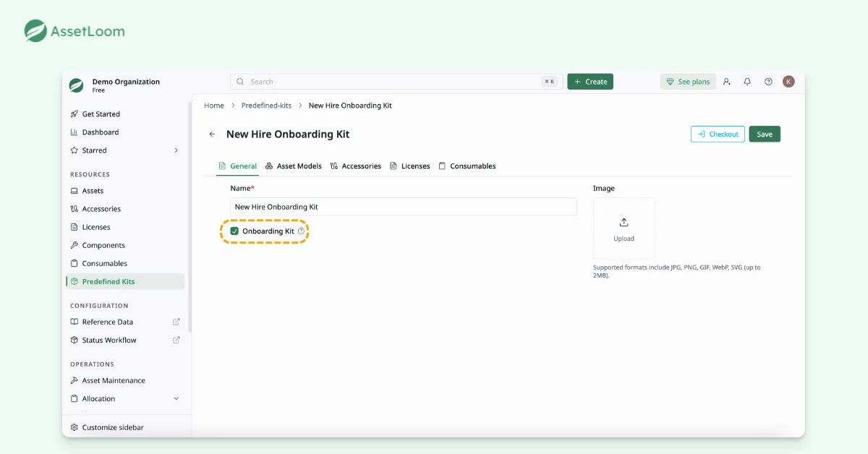The width and height of the screenshot is (868, 454).
Task: Open external link icon next to Reference Data
Action: tap(176, 322)
